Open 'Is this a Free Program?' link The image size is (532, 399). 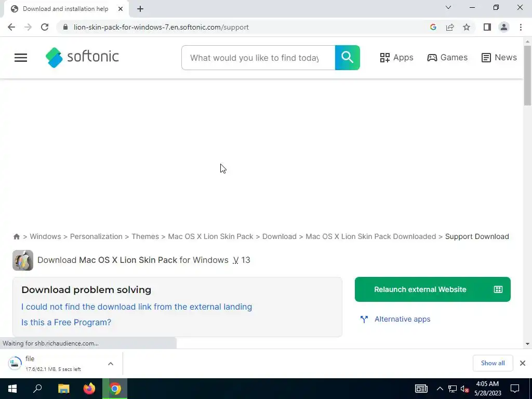[66, 322]
